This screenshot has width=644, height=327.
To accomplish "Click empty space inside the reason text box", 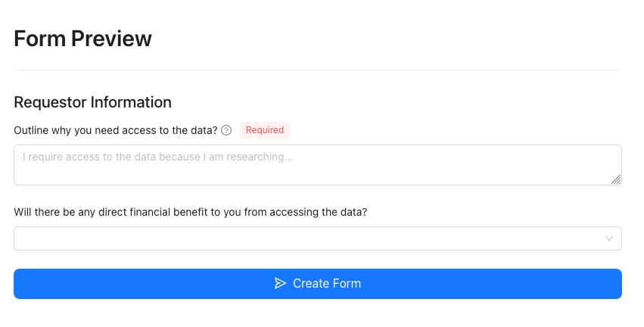I will click(411, 173).
